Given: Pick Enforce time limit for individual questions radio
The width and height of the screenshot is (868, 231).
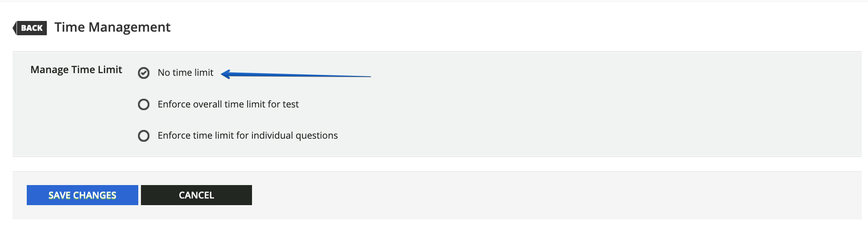Looking at the screenshot, I should click(144, 136).
